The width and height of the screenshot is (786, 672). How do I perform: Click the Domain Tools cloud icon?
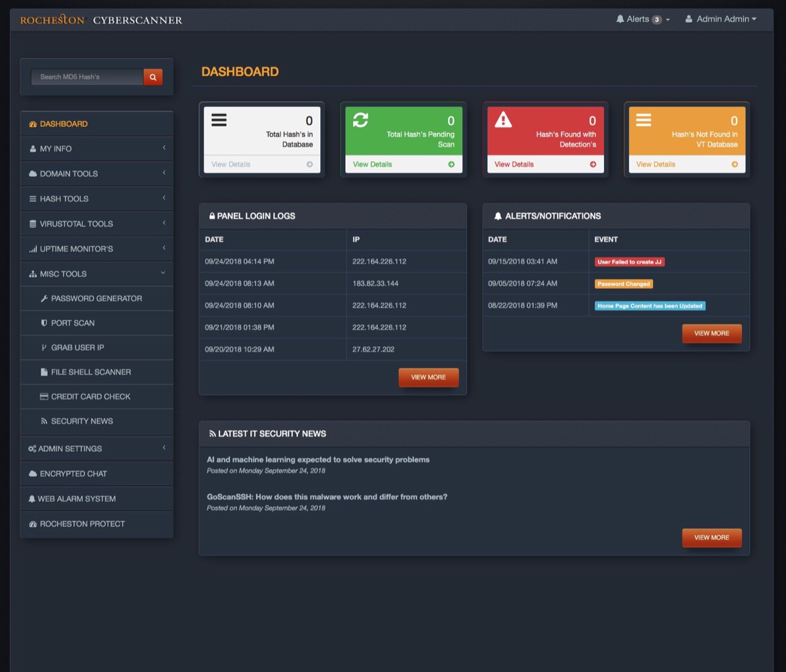click(x=33, y=174)
